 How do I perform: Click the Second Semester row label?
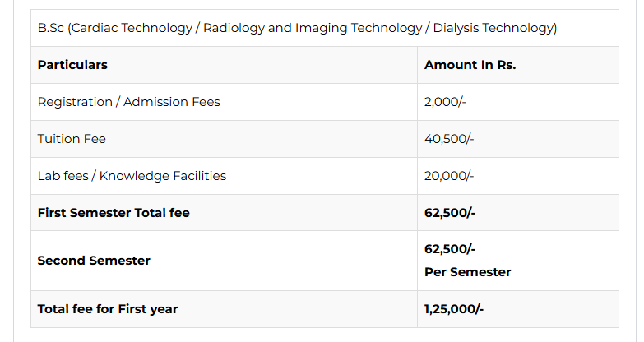coord(94,261)
